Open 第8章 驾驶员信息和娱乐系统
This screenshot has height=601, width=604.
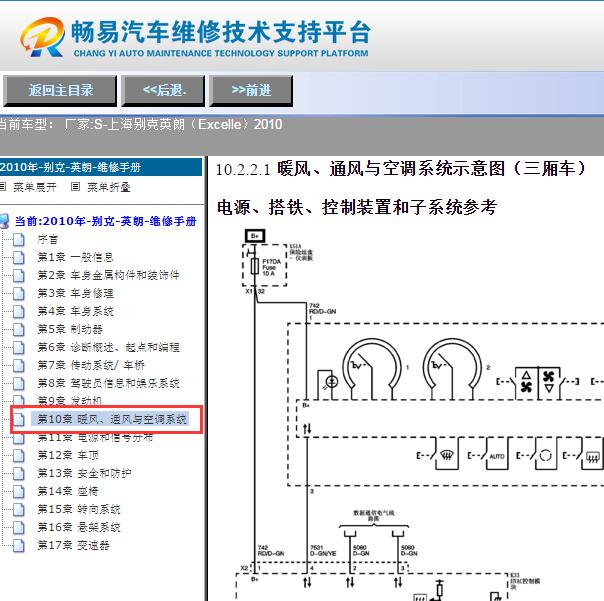point(109,383)
